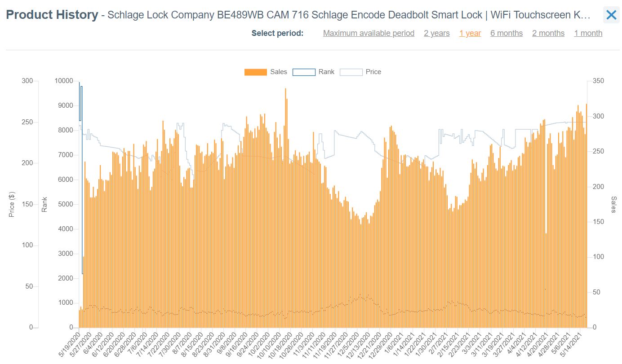The image size is (622, 364).
Task: Click the 10000 rank axis value
Action: (63, 81)
